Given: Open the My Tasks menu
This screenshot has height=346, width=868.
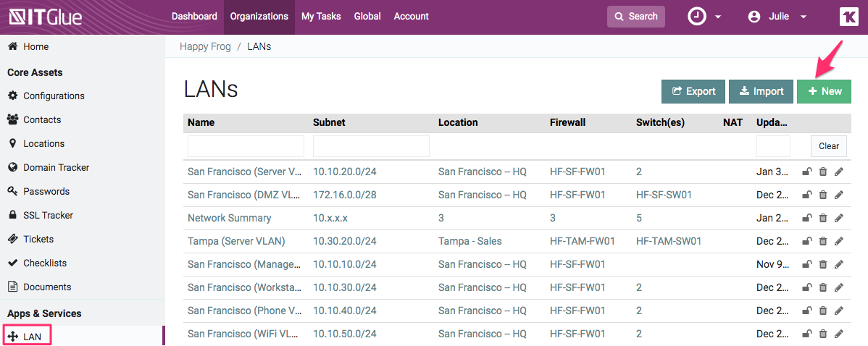Looking at the screenshot, I should pyautogui.click(x=321, y=17).
